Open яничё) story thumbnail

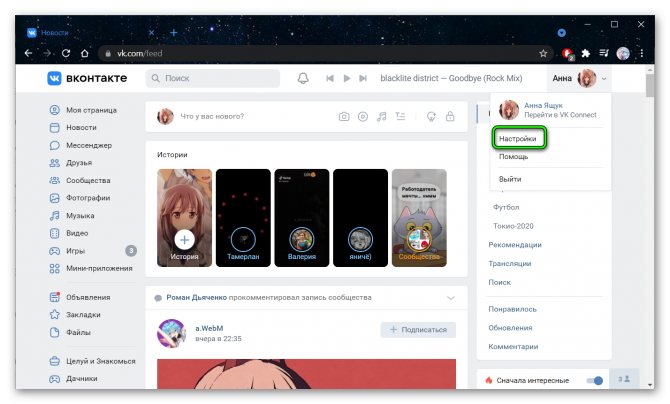(x=361, y=218)
